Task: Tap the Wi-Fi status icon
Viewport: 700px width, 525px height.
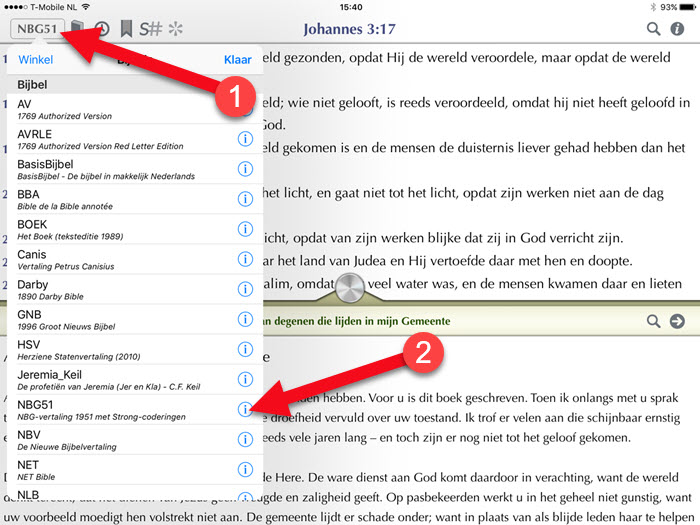Action: 86,7
